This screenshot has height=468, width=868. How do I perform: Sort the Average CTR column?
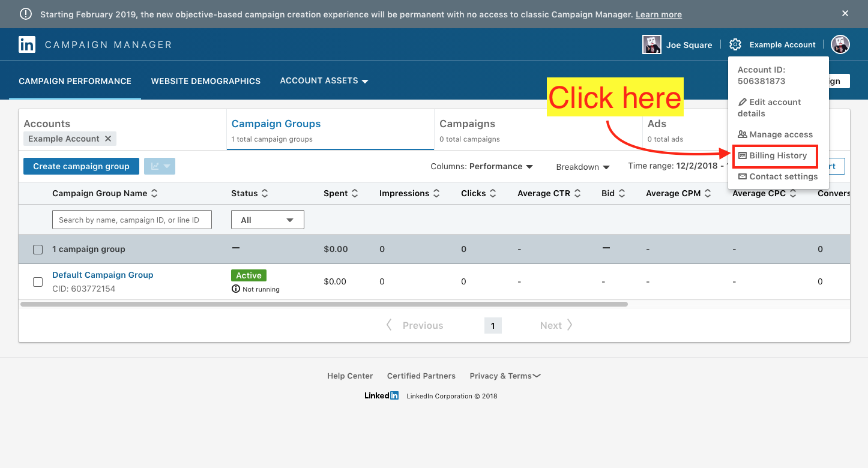point(577,193)
